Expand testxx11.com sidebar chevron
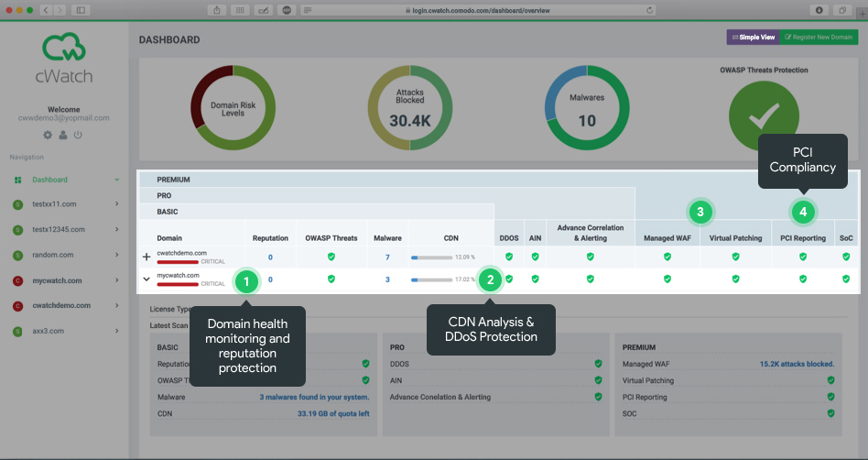This screenshot has height=460, width=868. click(x=117, y=204)
